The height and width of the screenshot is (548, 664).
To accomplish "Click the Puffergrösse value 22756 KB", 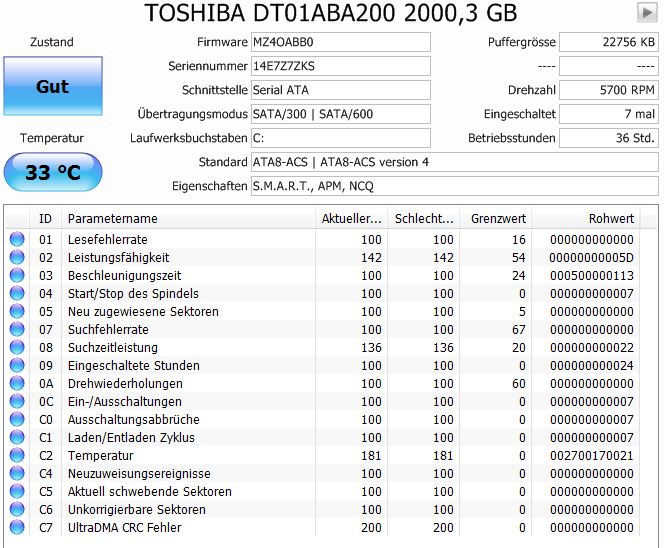I will click(609, 42).
